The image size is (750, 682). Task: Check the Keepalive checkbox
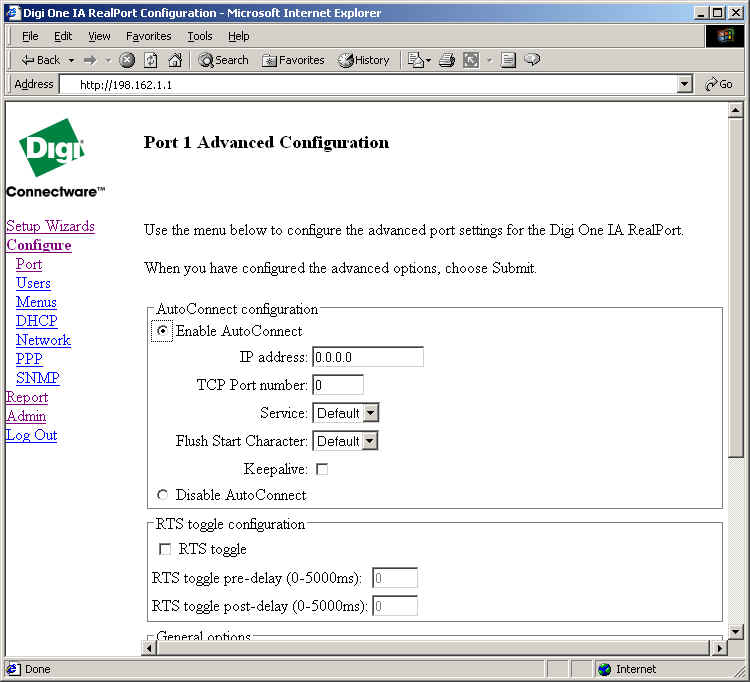(x=322, y=469)
